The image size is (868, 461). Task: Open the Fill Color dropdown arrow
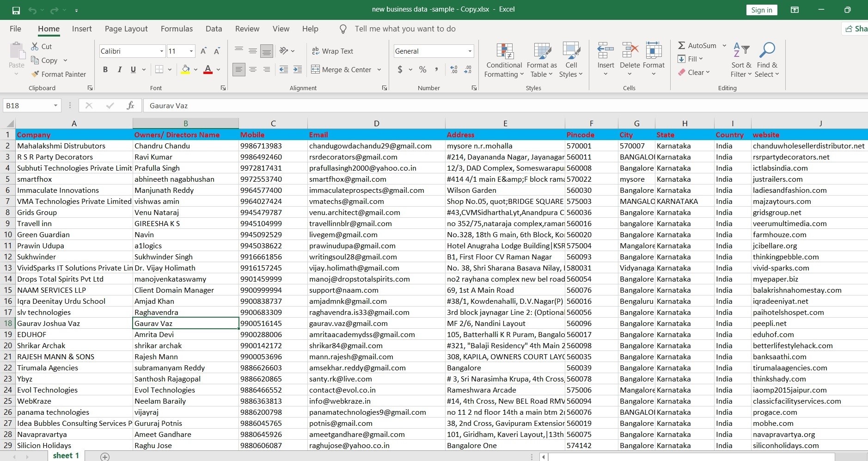coord(196,70)
